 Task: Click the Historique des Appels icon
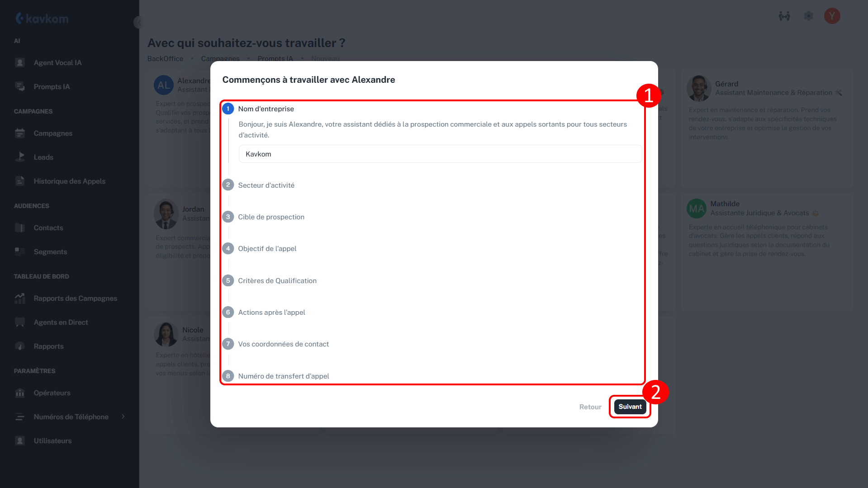click(x=20, y=181)
